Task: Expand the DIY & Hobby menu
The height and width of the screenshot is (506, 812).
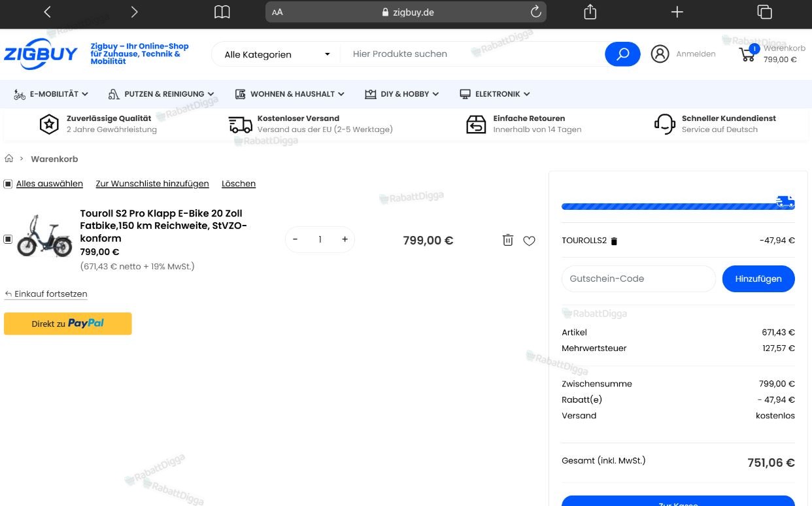Action: [401, 94]
